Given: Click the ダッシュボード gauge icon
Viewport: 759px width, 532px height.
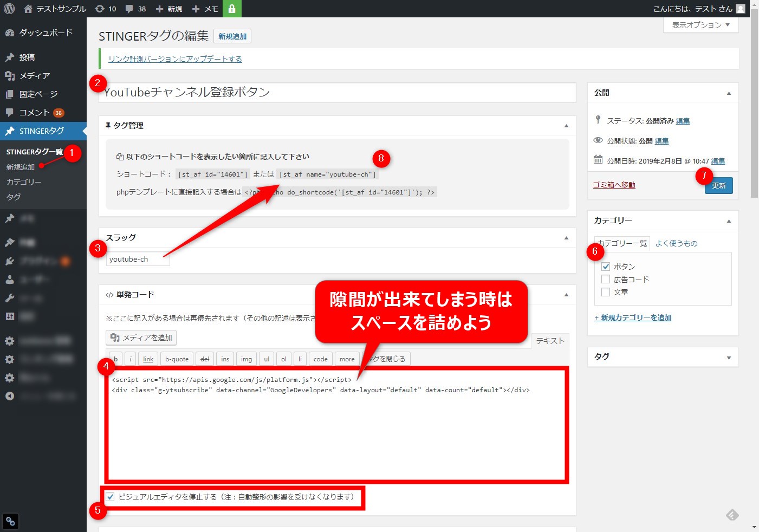Looking at the screenshot, I should pyautogui.click(x=10, y=33).
